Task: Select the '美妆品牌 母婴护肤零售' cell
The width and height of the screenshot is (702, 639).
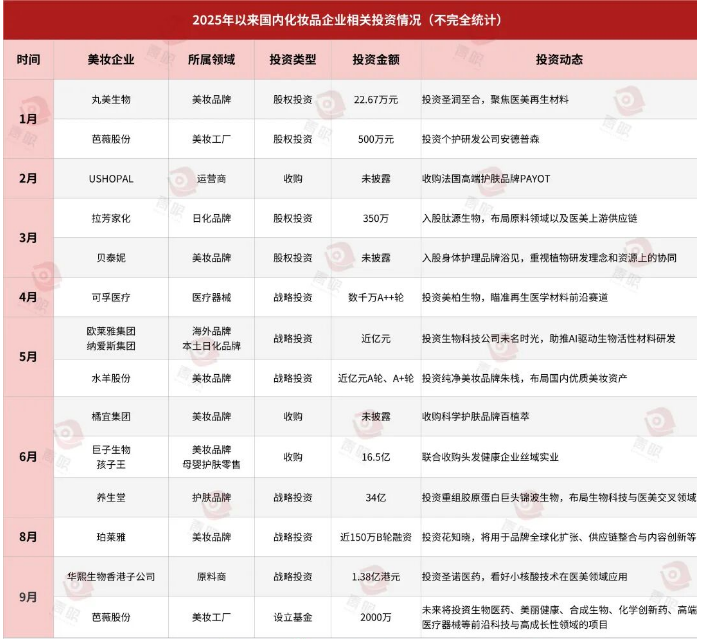Action: click(211, 457)
